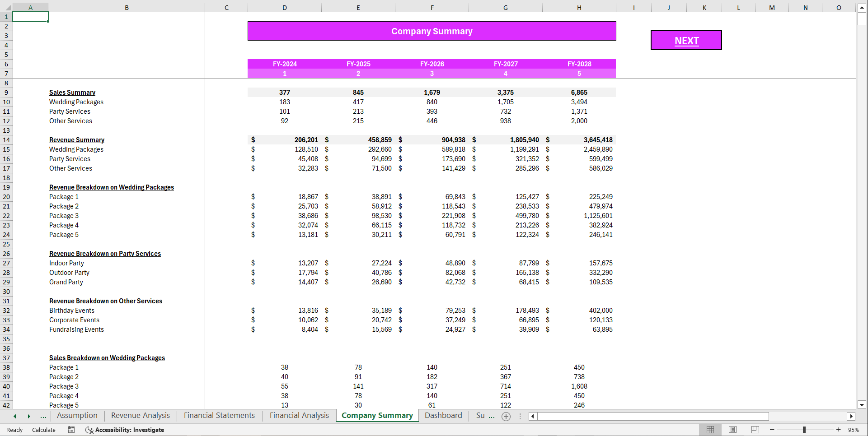868x436 pixels.
Task: Click the macro recording icon near Calculate
Action: tap(71, 430)
